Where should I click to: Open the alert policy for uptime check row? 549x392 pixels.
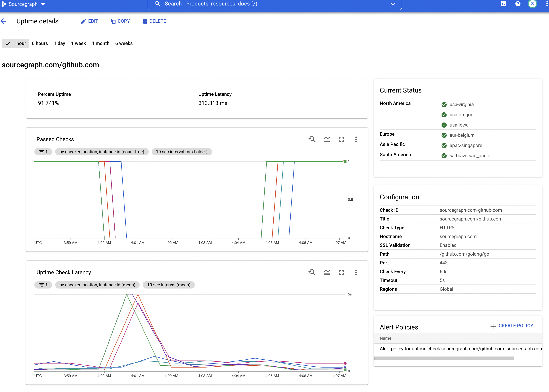[458, 349]
